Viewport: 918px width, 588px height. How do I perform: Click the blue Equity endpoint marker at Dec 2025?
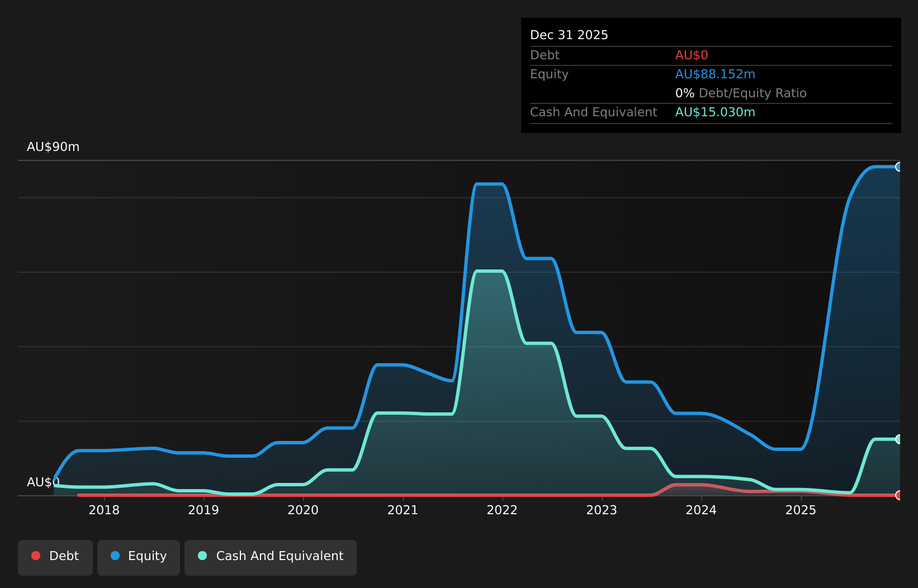coord(899,167)
